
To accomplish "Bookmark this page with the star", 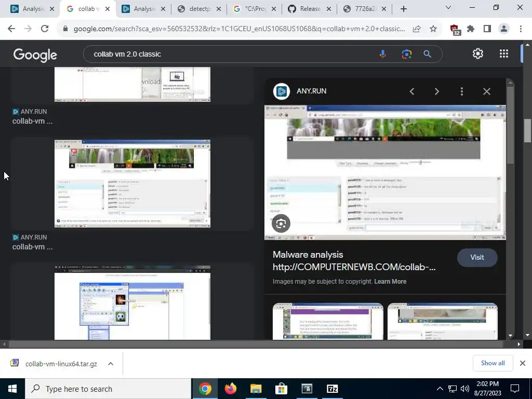I will [433, 29].
